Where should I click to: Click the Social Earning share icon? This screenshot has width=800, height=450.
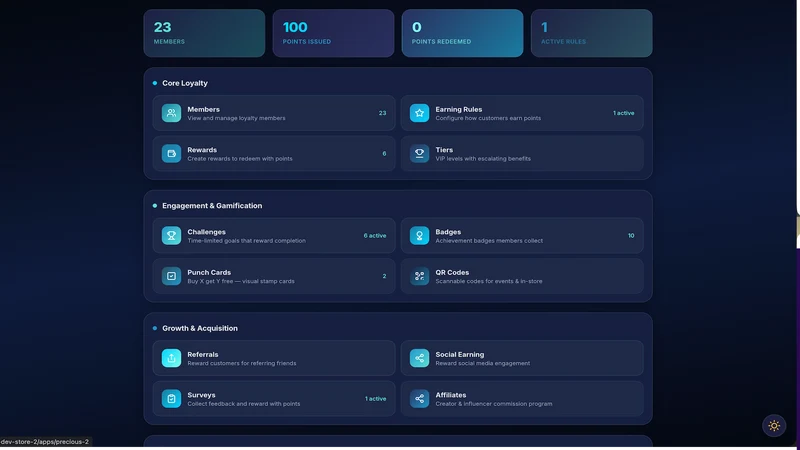point(419,358)
